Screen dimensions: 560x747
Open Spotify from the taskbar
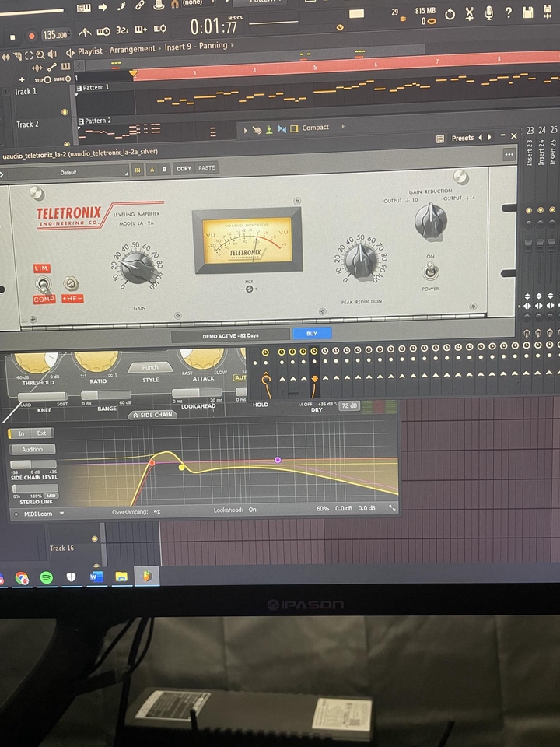46,578
